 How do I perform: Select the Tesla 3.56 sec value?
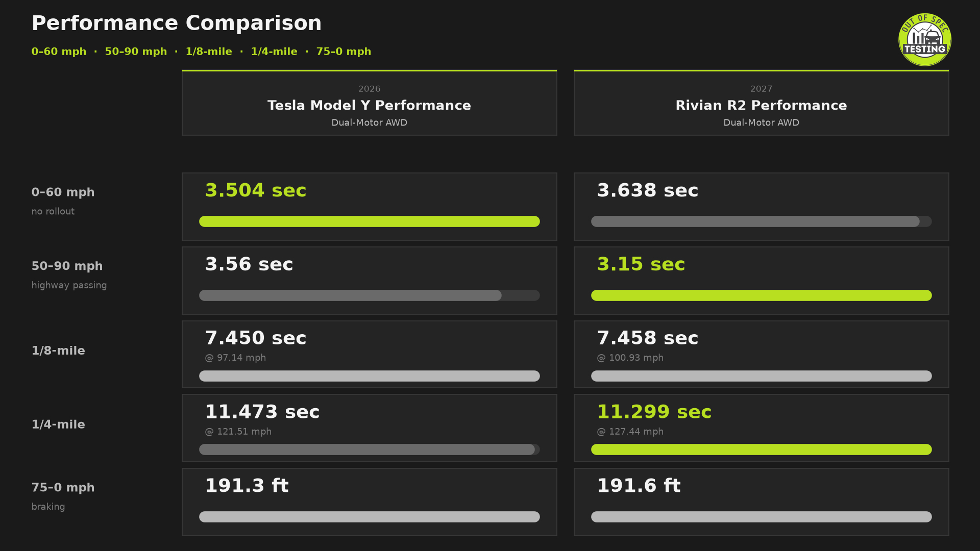pos(249,264)
